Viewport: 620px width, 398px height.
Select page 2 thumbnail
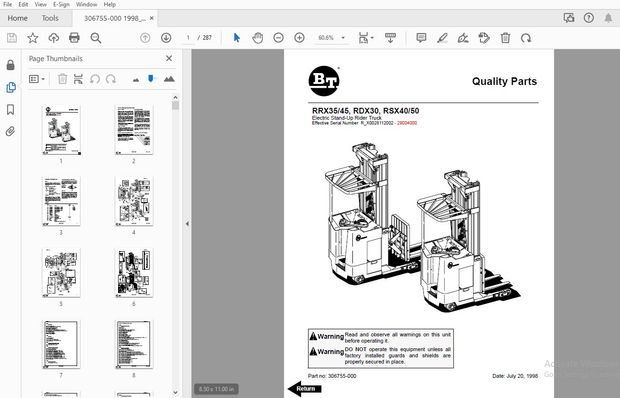[134, 130]
